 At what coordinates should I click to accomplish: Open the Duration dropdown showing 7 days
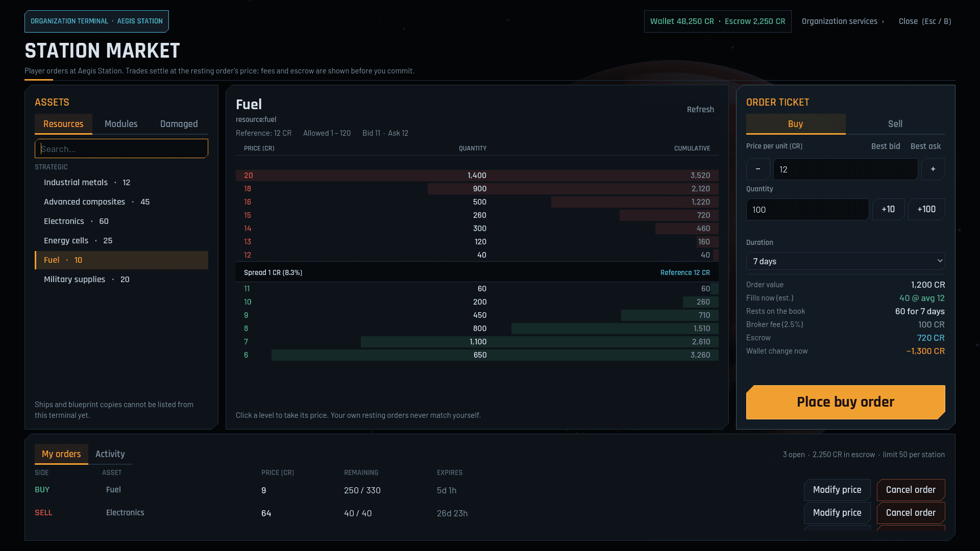(x=846, y=261)
